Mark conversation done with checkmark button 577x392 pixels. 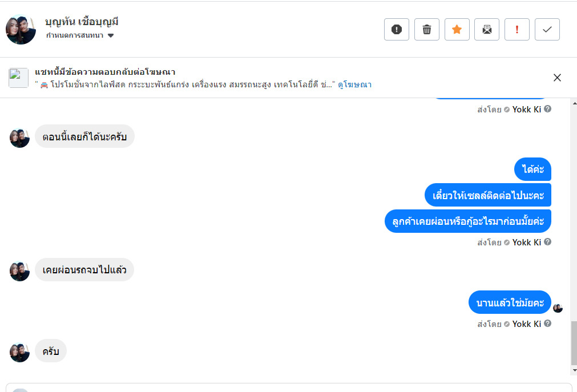[547, 30]
